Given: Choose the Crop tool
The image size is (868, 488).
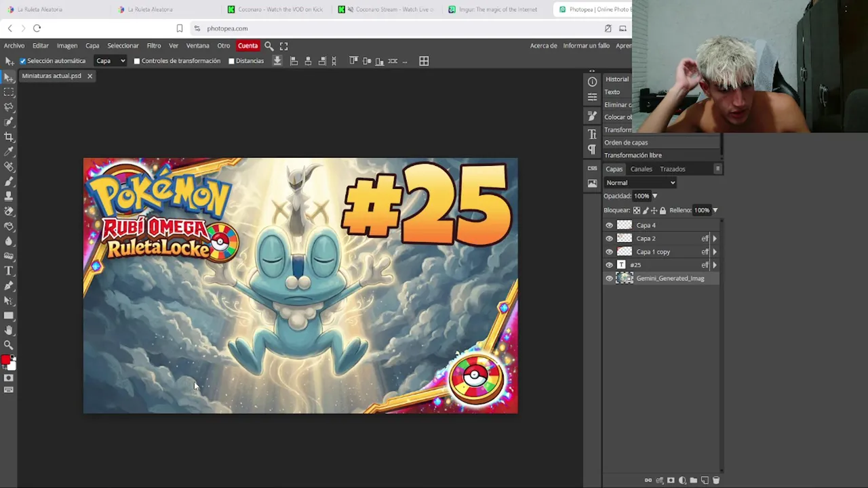Looking at the screenshot, I should (x=9, y=137).
